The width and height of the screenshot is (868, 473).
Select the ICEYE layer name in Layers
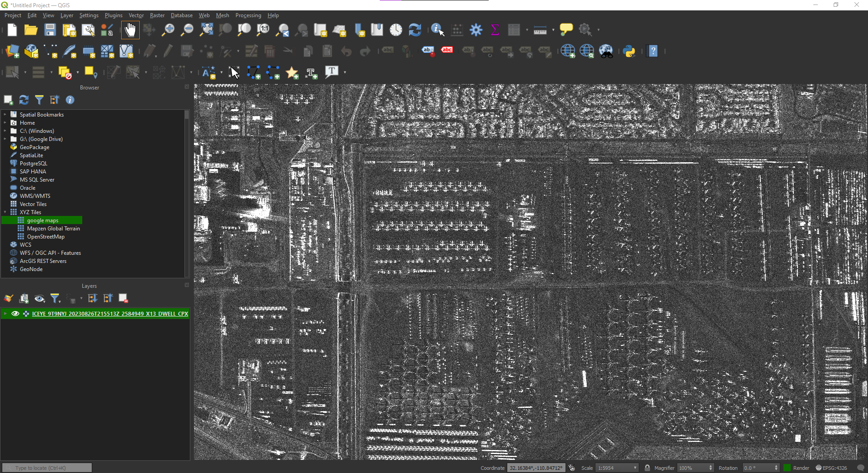pos(110,314)
